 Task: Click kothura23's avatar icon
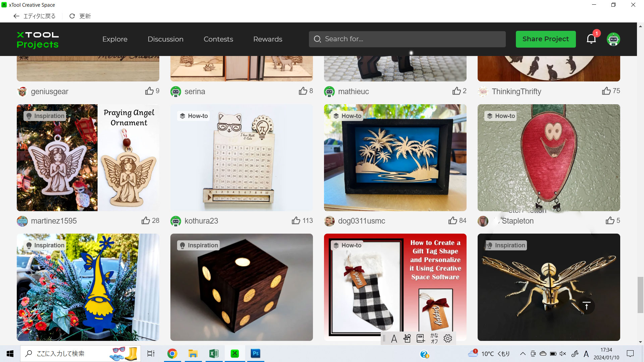pyautogui.click(x=176, y=221)
